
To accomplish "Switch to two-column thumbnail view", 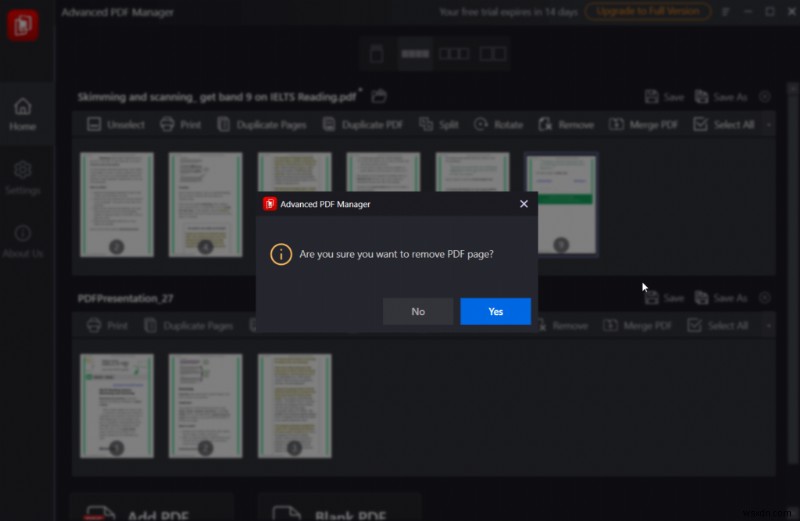I will (492, 53).
